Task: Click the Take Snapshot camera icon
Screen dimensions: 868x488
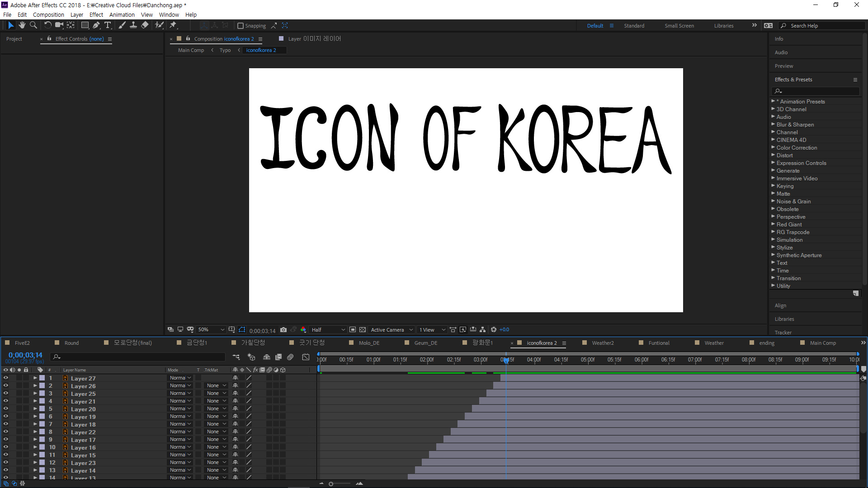Action: point(283,330)
